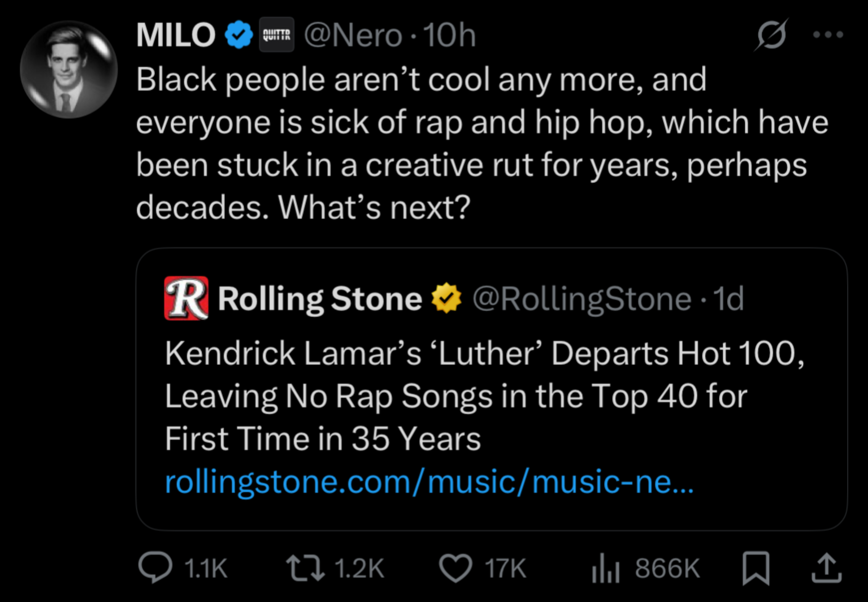868x602 pixels.
Task: Click the MILO display name
Action: [x=176, y=35]
